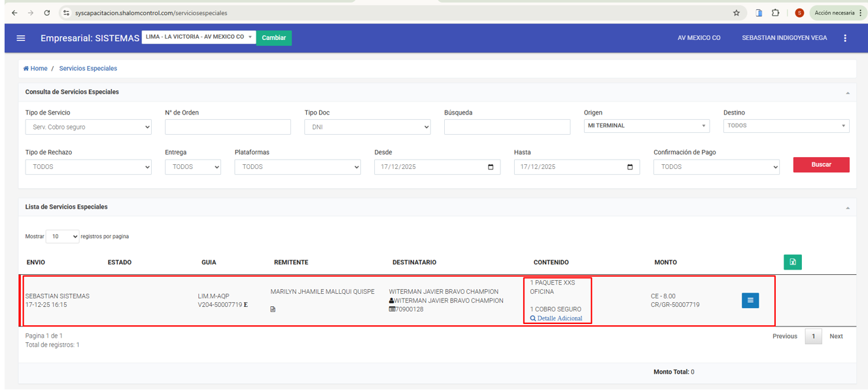Open the browser extensions puzzle icon

(775, 12)
